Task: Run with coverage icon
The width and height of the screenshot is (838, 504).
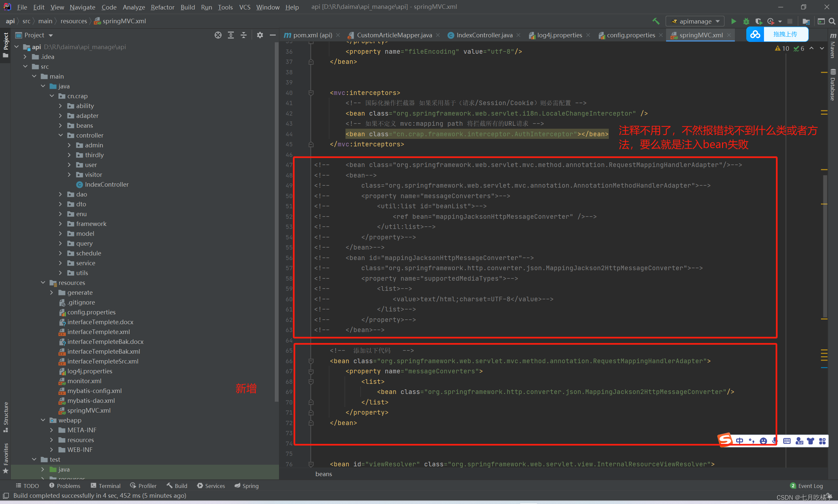Action: 758,21
